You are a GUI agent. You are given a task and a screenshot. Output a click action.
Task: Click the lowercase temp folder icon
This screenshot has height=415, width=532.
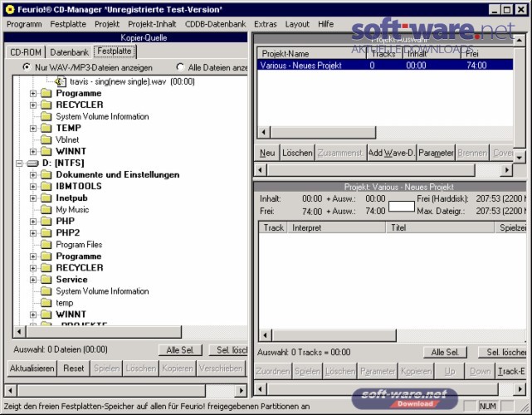coord(46,303)
